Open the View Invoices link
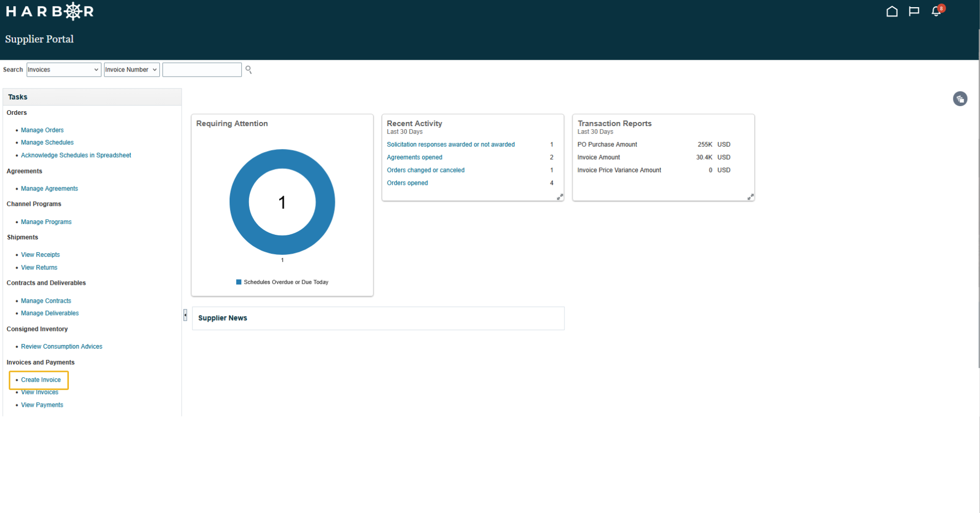980x513 pixels. click(39, 393)
